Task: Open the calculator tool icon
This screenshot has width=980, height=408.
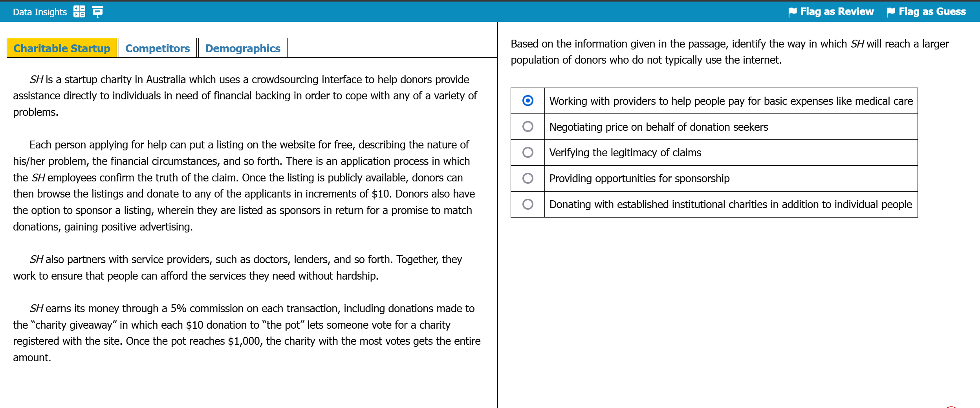Action: point(79,12)
